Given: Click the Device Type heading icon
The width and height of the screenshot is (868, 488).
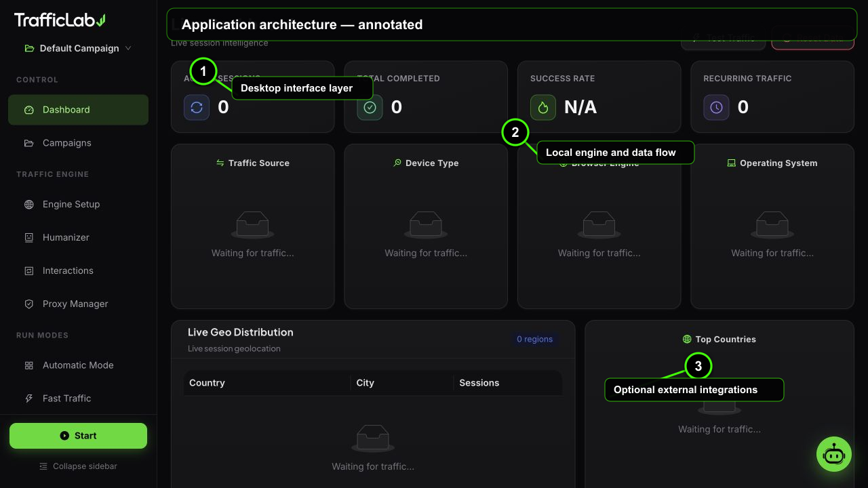Looking at the screenshot, I should coord(397,163).
